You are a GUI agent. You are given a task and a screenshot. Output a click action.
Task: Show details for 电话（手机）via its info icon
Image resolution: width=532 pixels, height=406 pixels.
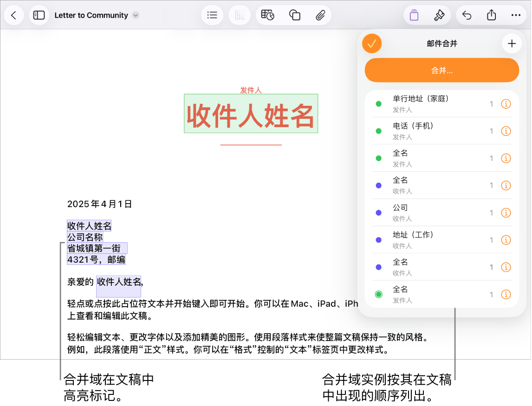pyautogui.click(x=506, y=131)
